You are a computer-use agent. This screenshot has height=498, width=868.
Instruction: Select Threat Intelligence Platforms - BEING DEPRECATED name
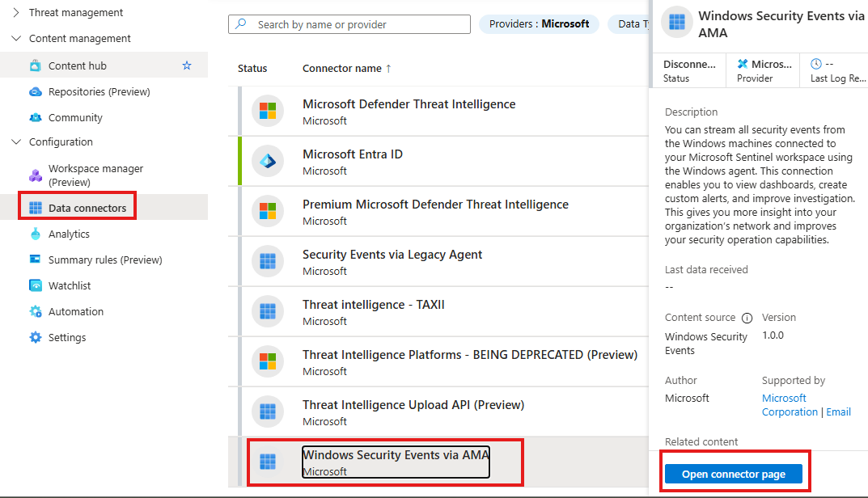[x=469, y=355]
